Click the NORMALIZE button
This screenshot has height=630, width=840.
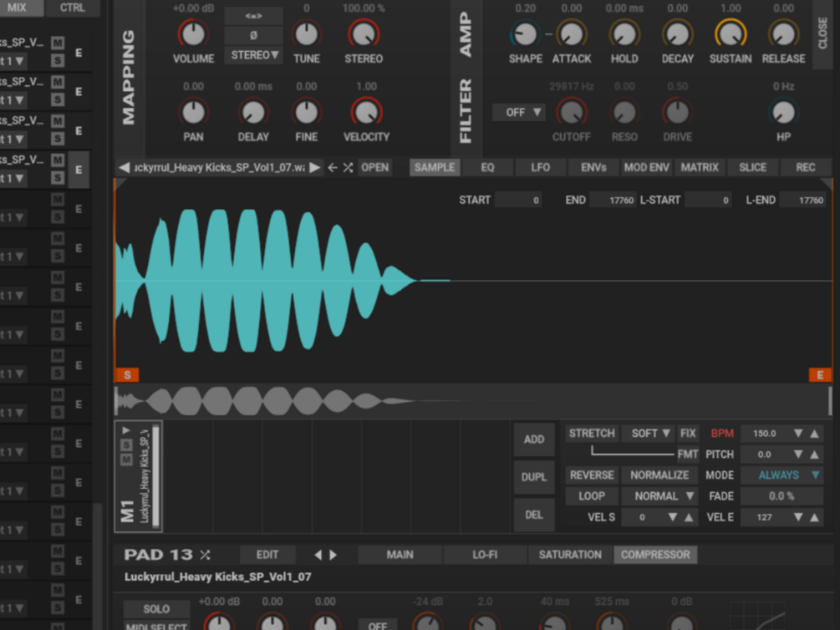coord(659,475)
